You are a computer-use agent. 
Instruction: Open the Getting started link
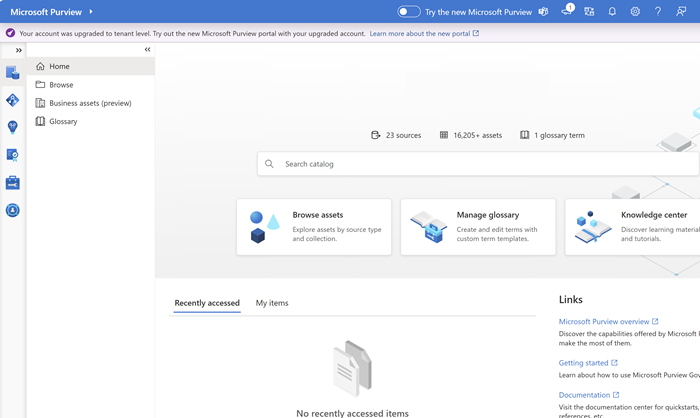pos(588,363)
